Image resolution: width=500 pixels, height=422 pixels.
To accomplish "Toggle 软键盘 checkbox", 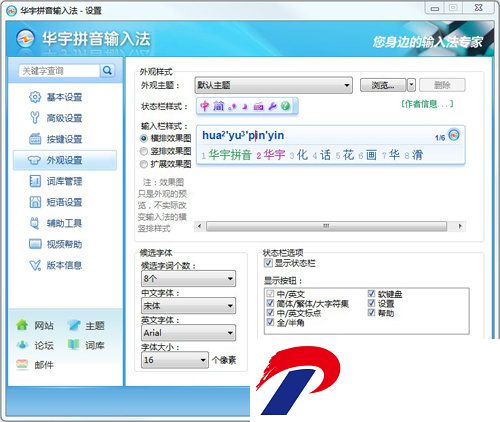I will (371, 293).
